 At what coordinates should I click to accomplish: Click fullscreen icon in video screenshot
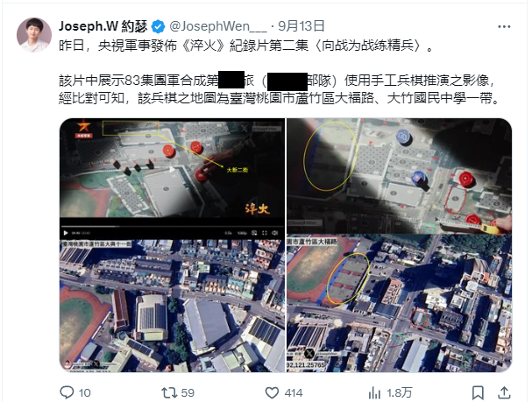tap(265, 233)
